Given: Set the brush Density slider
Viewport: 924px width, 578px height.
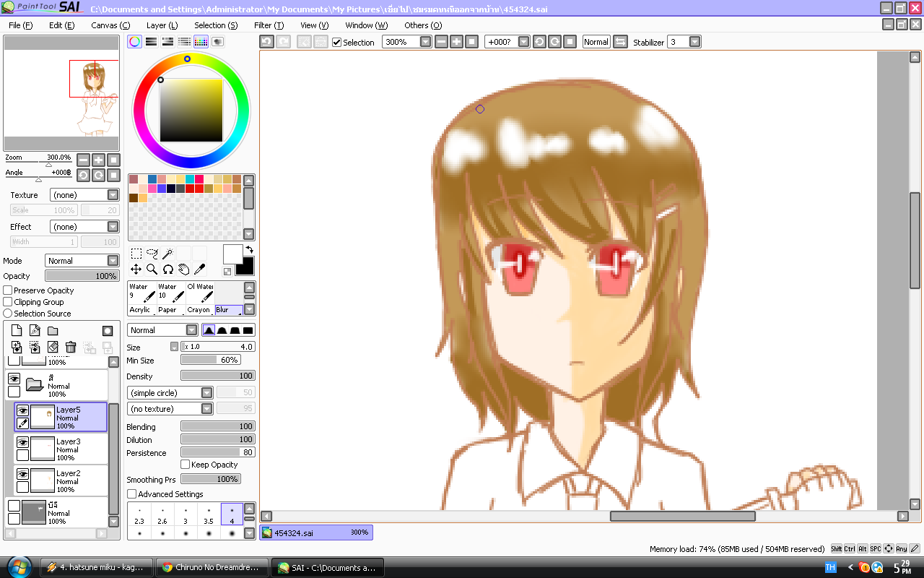Looking at the screenshot, I should pos(218,376).
